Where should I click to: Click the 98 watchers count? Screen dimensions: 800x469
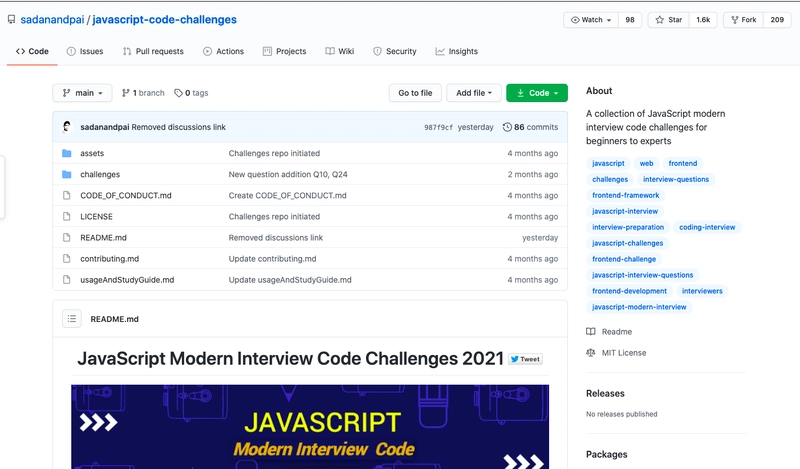pyautogui.click(x=630, y=20)
